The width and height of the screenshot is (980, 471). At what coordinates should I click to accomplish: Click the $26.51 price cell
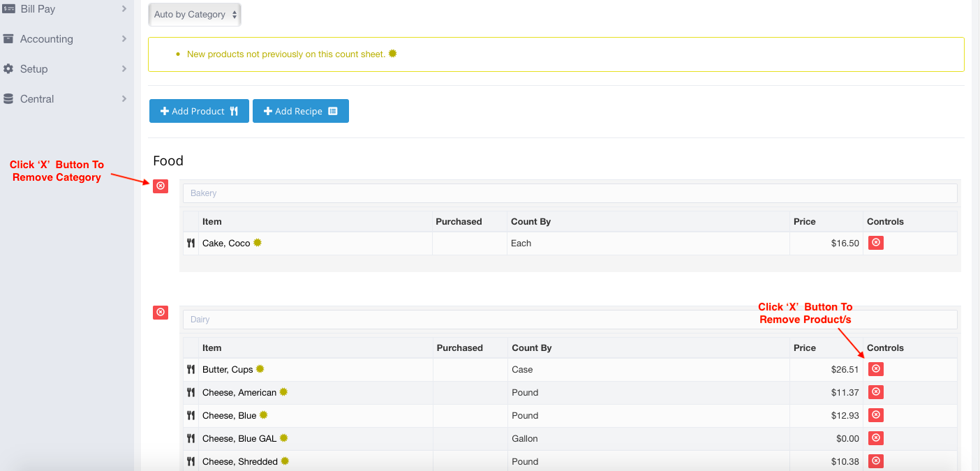tap(826, 370)
